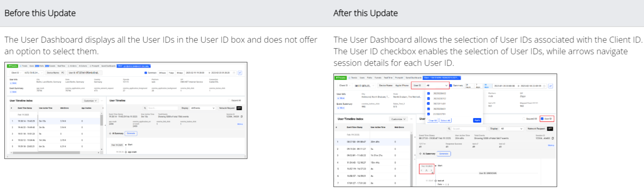Screen dimensions: 644x191
Task: Uncheck the 2025020602 user ID checkbox
Action: click(x=428, y=93)
